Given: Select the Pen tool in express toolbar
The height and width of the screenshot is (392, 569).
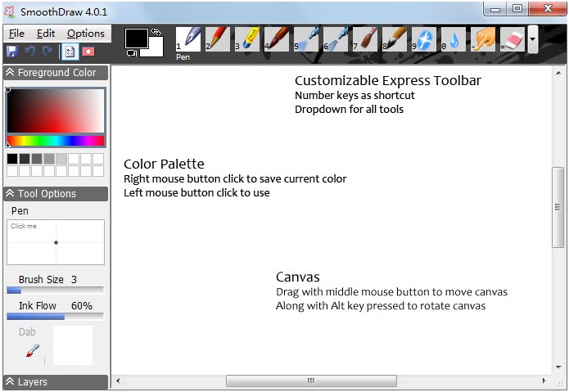Looking at the screenshot, I should [187, 38].
